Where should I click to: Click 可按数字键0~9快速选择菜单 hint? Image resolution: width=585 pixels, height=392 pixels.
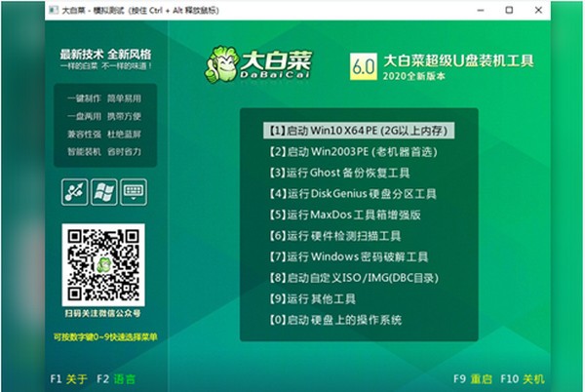(105, 337)
